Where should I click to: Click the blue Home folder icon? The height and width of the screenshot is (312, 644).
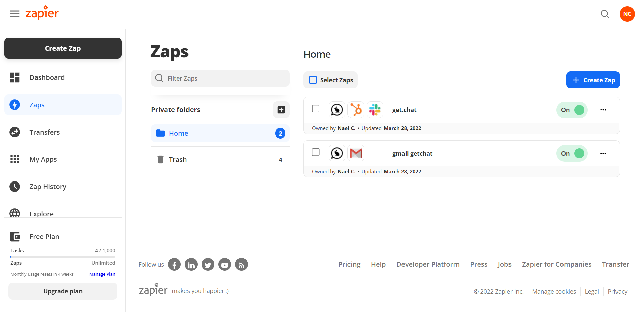click(160, 133)
